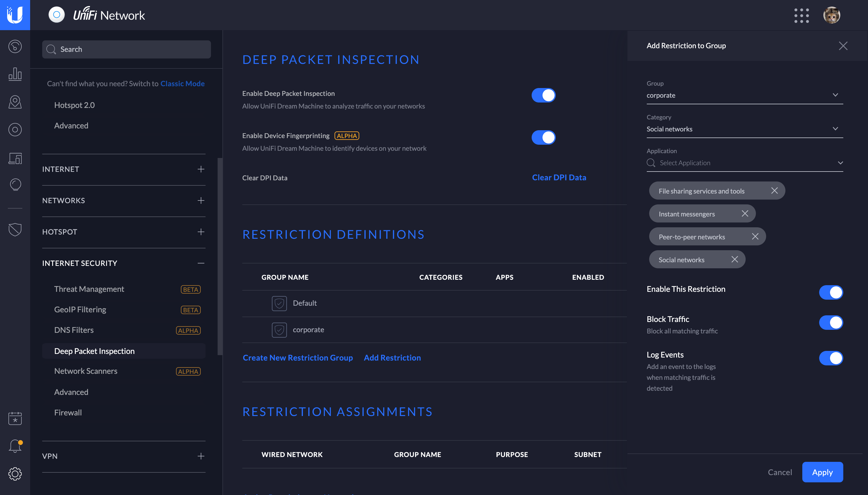Click the WIRED NETWORK column header
Viewport: 868px width, 495px height.
tap(292, 455)
